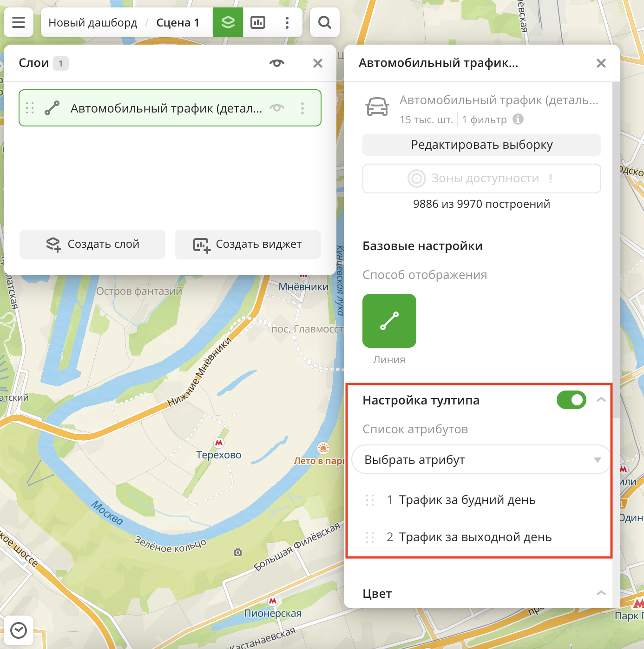The height and width of the screenshot is (649, 644).
Task: Open the widgets chart icon in toolbar
Action: 258,22
